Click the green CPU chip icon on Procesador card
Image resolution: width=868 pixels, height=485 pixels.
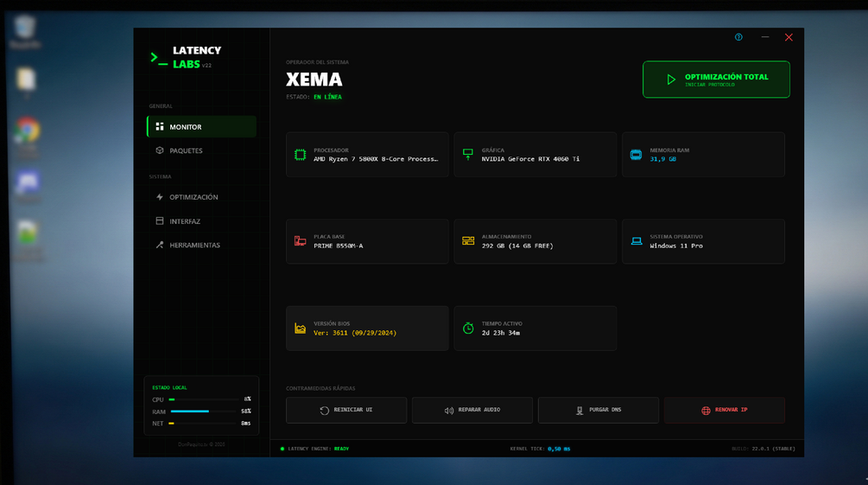pos(300,155)
